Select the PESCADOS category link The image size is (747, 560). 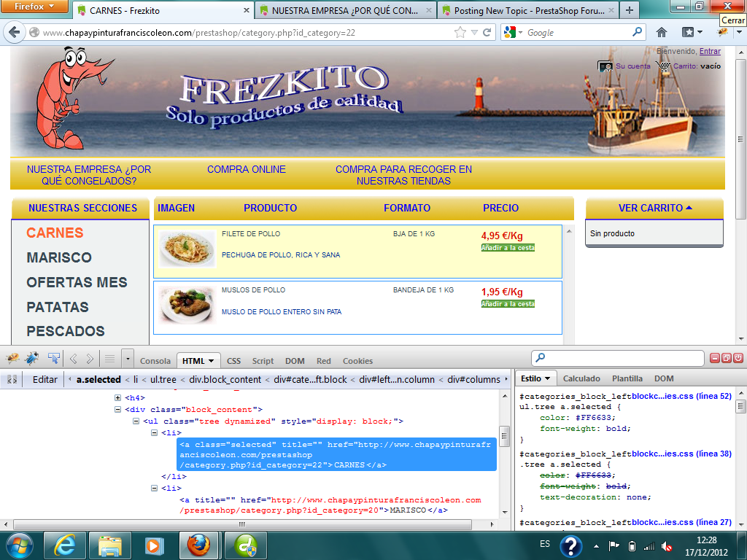click(66, 332)
